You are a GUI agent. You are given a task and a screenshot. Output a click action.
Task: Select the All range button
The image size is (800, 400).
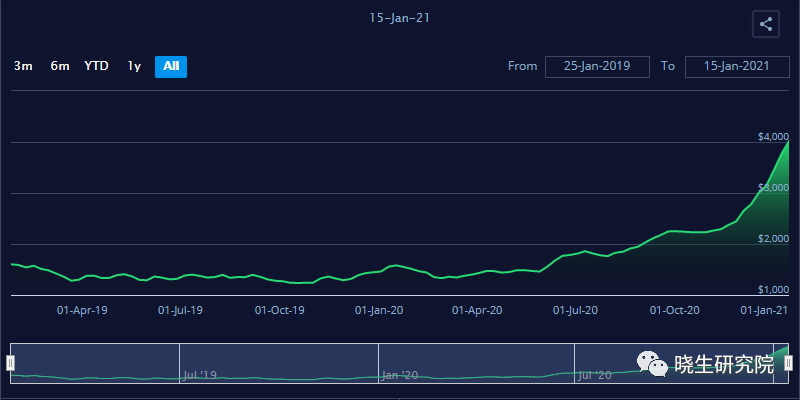[x=171, y=67]
